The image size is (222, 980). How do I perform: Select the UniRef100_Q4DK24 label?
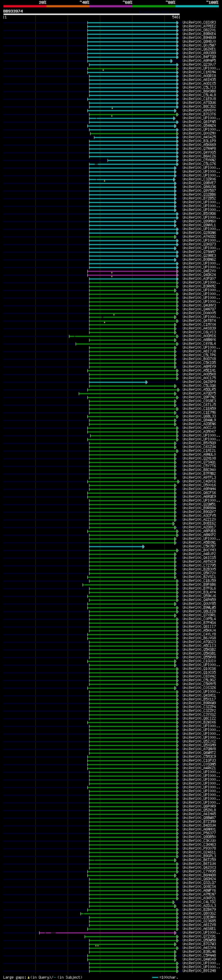(x=199, y=275)
